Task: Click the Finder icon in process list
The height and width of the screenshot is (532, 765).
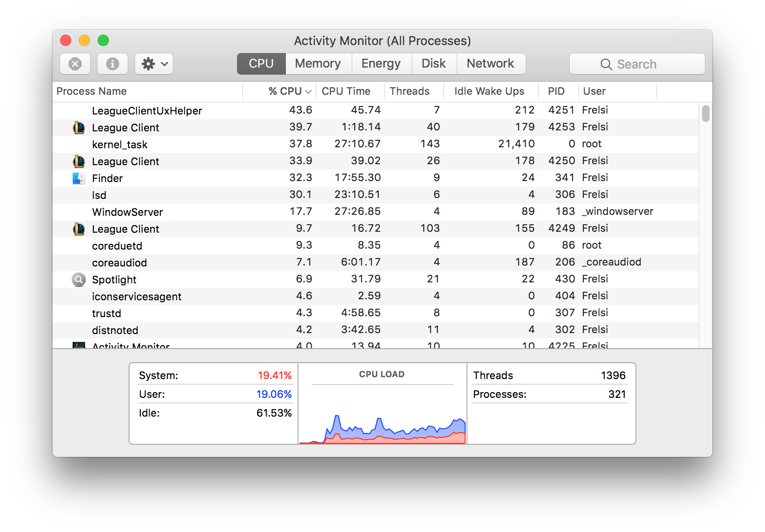Action: tap(79, 178)
